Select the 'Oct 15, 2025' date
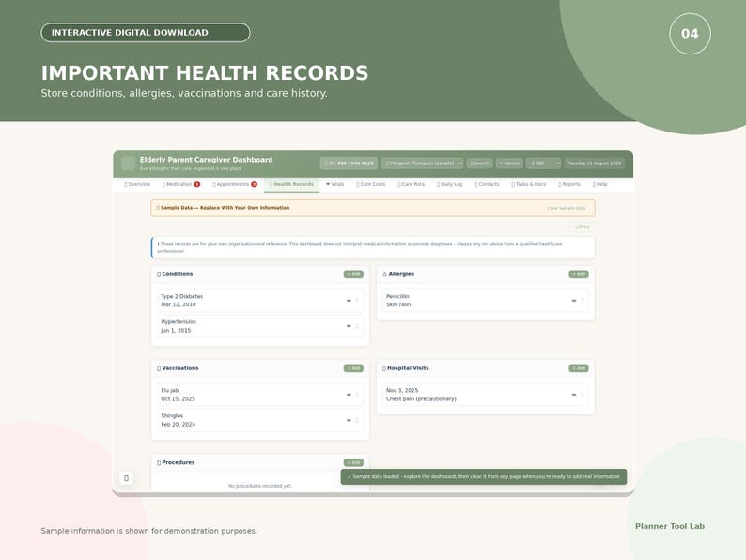 pyautogui.click(x=178, y=398)
